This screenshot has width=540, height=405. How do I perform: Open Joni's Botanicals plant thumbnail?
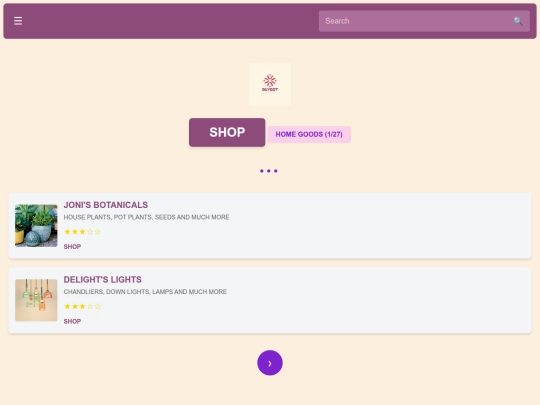36,226
